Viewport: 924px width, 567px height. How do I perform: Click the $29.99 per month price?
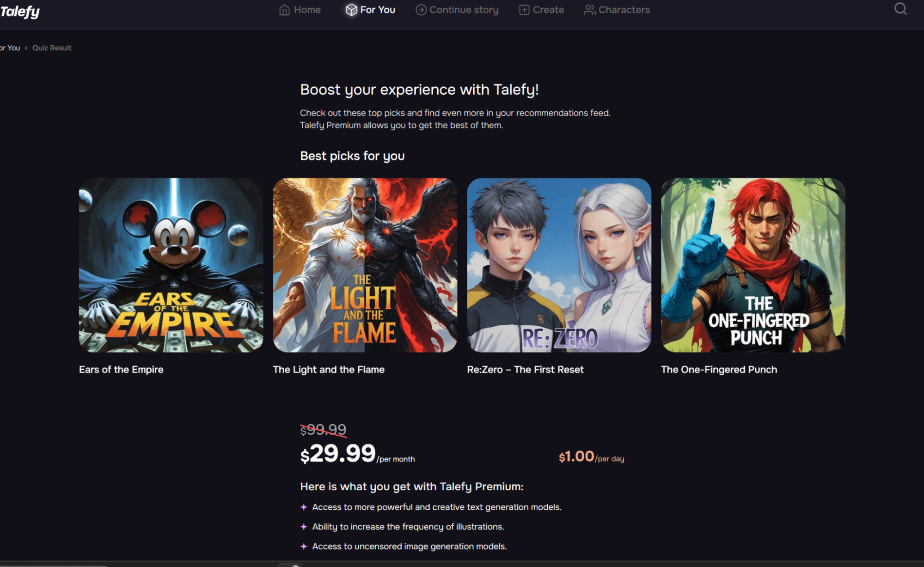point(343,453)
